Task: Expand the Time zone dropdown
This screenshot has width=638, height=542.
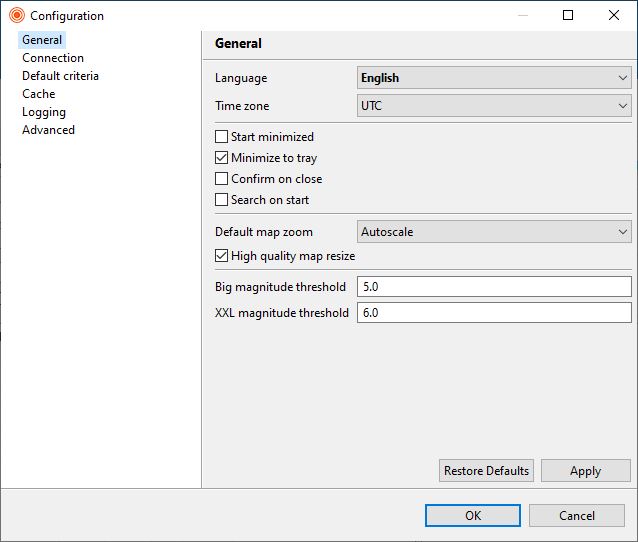Action: pos(494,106)
